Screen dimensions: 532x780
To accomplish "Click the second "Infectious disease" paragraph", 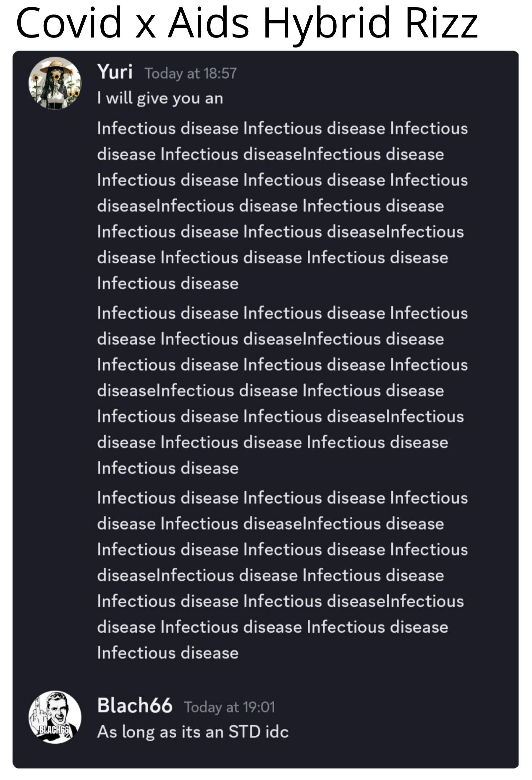I will (x=282, y=390).
